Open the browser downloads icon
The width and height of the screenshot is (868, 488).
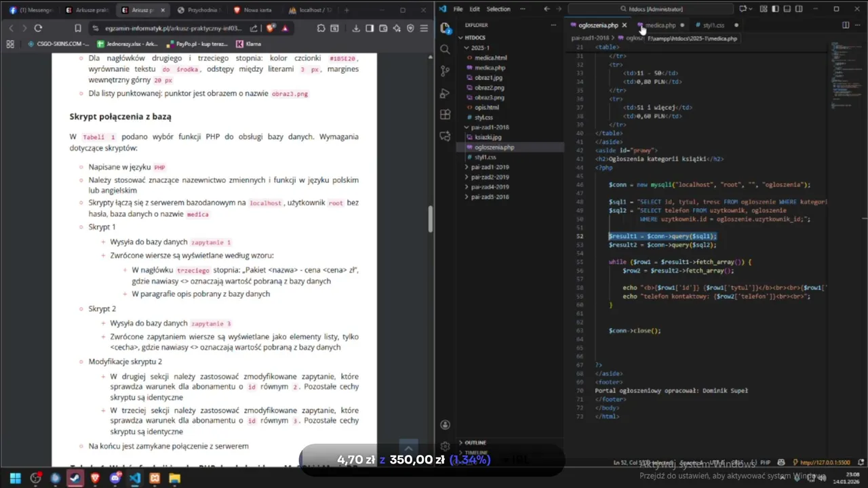356,28
